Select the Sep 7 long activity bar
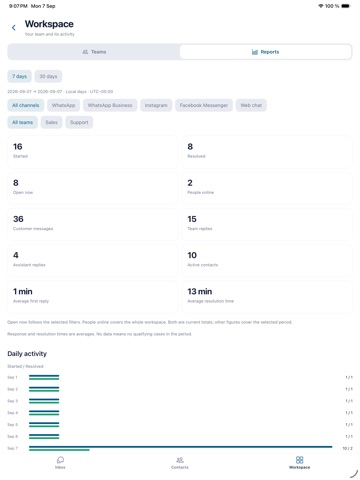 [x=180, y=447]
